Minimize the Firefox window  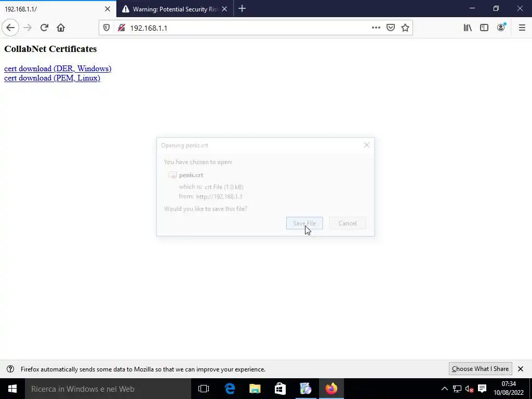(472, 9)
